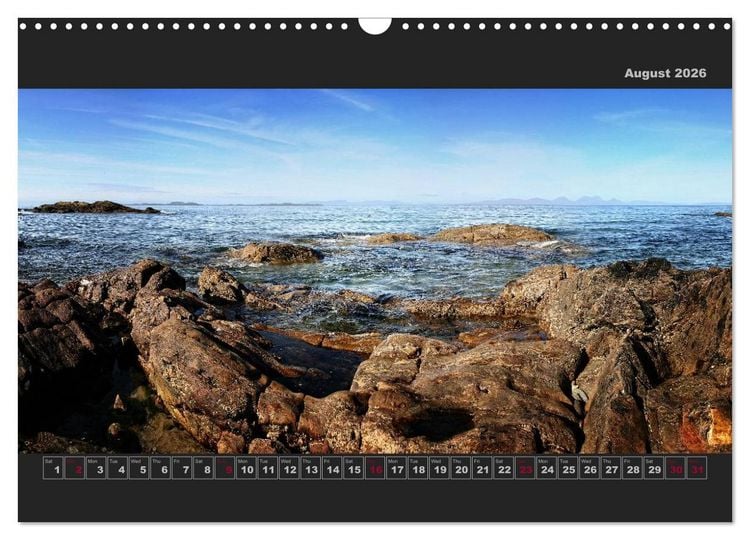Select day 25 cell
This screenshot has width=750, height=540.
[568, 468]
